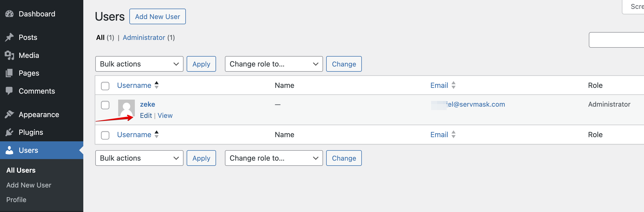Tick the select-all checkbox in table footer
Viewport: 644px width, 212px height.
click(105, 135)
